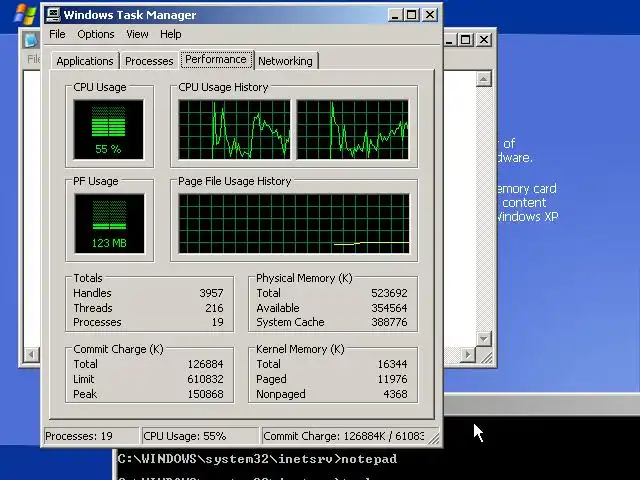Image resolution: width=640 pixels, height=480 pixels.
Task: Click the CPU Usage 55 % gauge
Action: (x=109, y=129)
